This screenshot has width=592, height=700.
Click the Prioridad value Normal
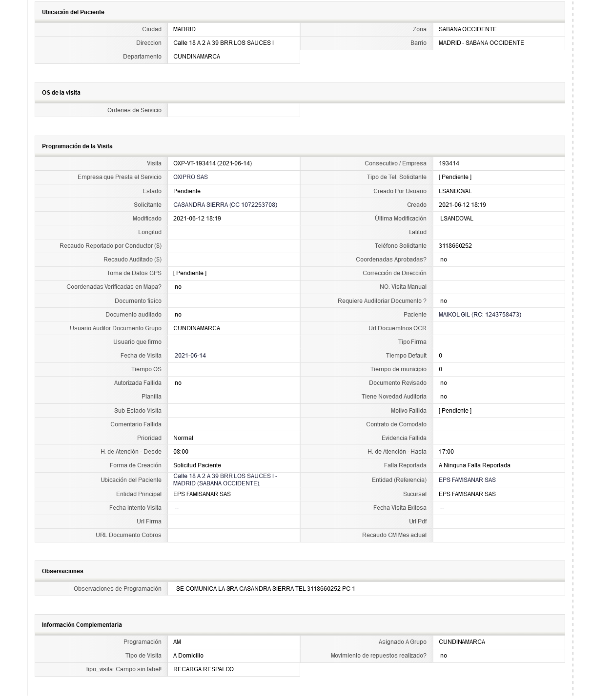point(183,438)
